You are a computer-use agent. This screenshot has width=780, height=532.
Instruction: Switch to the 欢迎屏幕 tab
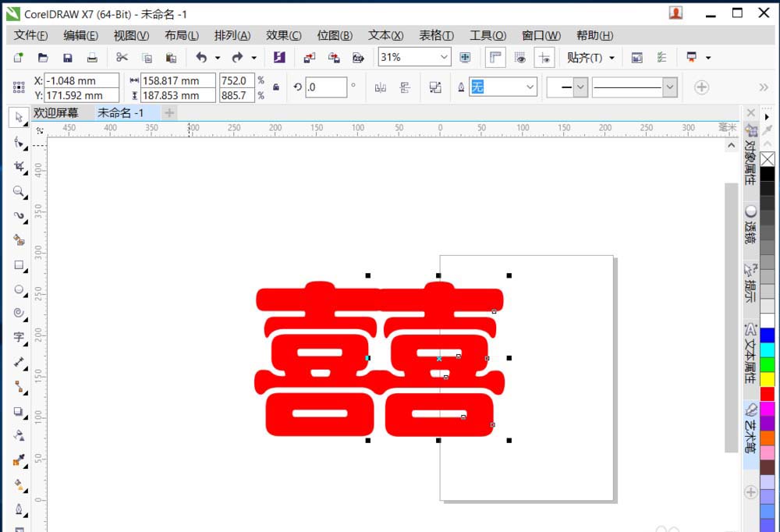pyautogui.click(x=55, y=113)
